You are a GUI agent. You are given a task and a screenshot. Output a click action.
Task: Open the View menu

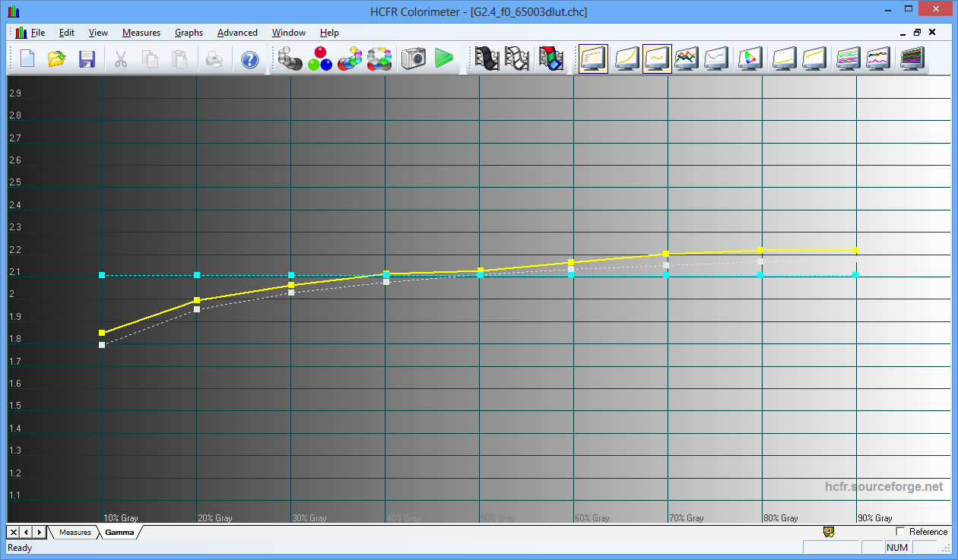tap(98, 33)
